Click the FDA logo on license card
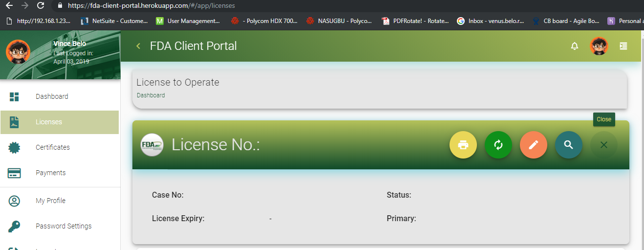Screen dimensions: 644x250 pos(152,145)
